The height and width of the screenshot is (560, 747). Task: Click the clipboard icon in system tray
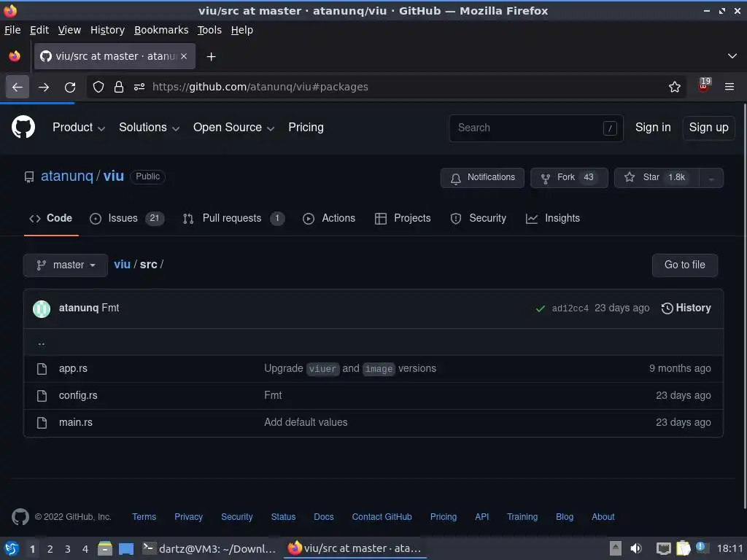tap(683, 548)
